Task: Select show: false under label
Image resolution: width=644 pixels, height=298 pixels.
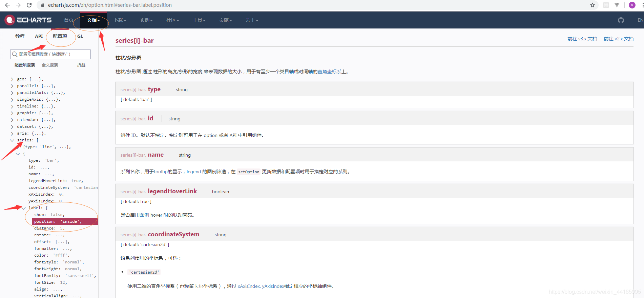Action: 49,215
